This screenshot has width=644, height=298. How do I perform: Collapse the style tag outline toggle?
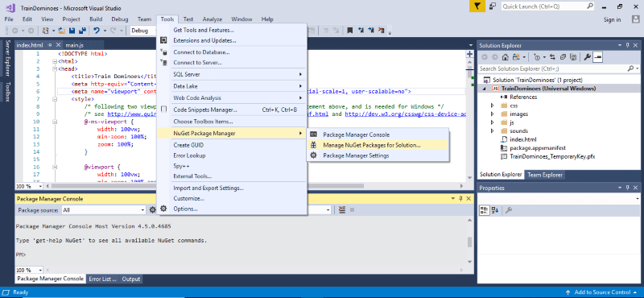(x=54, y=99)
